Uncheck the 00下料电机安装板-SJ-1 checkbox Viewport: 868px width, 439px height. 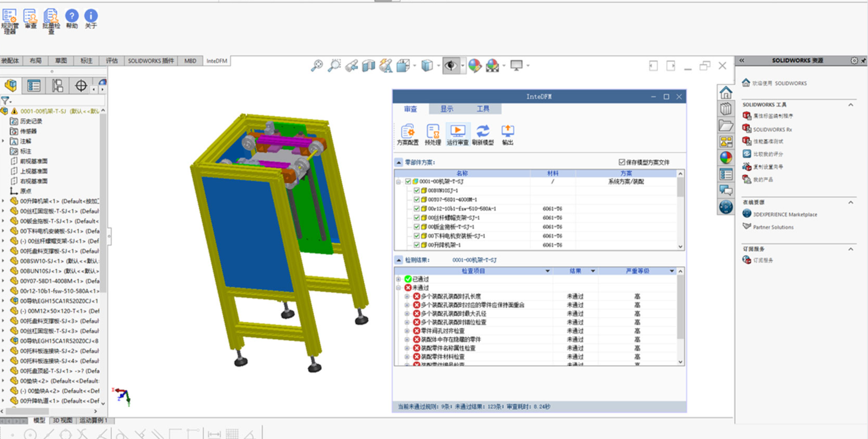click(416, 236)
